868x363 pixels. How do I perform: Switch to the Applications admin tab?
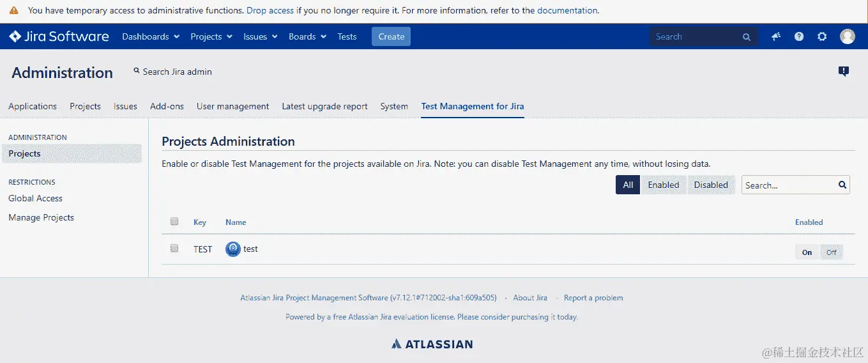[x=33, y=106]
